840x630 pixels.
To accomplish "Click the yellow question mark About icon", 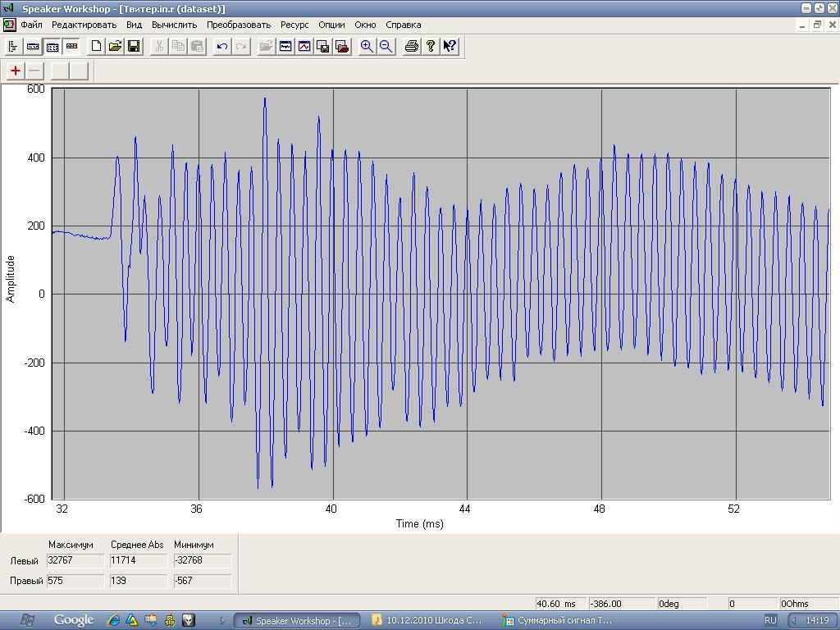I will (x=431, y=47).
